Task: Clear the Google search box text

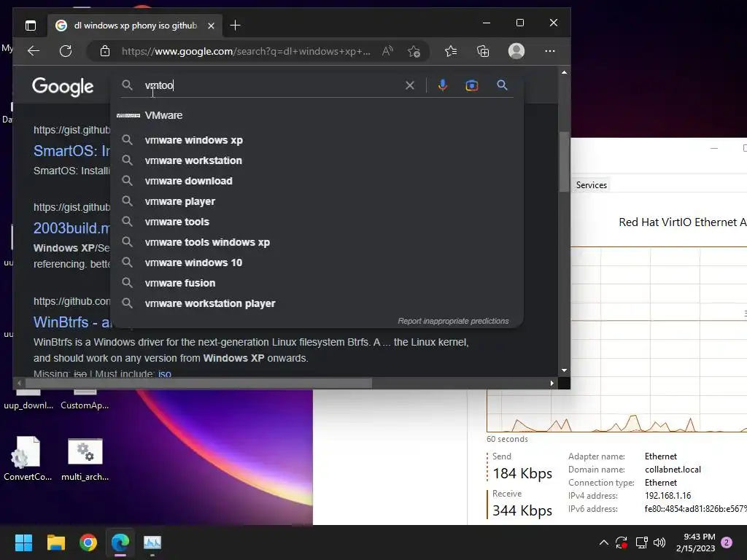Action: click(x=410, y=85)
